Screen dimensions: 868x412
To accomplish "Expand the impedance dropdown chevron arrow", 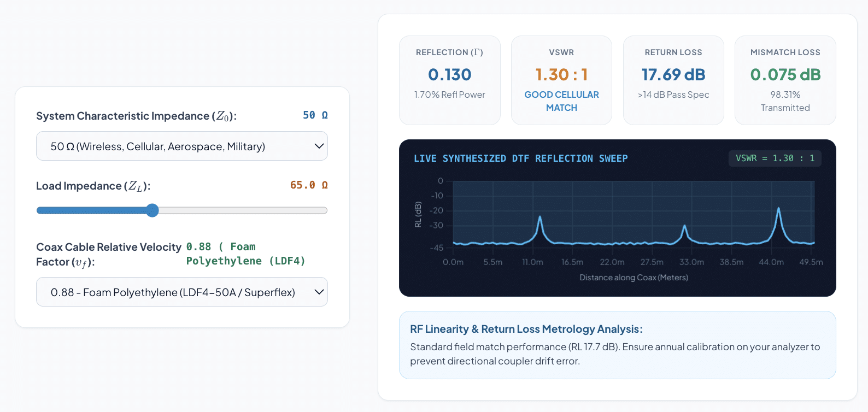I will tap(319, 146).
